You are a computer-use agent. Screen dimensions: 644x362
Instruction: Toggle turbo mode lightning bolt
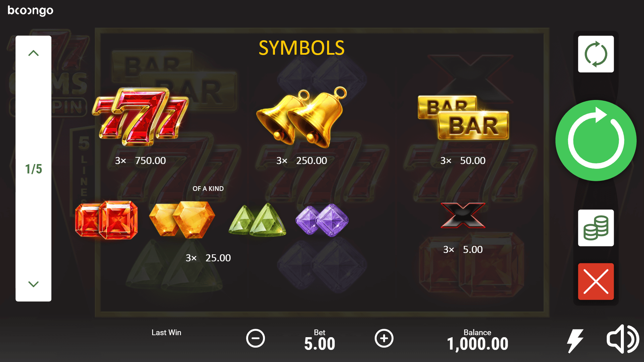pyautogui.click(x=575, y=341)
